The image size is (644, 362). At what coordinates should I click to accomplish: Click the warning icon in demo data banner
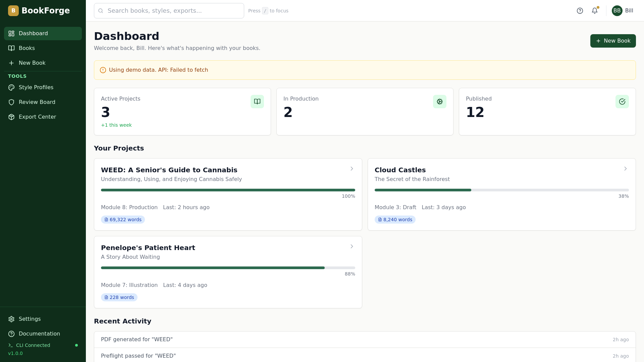(103, 70)
